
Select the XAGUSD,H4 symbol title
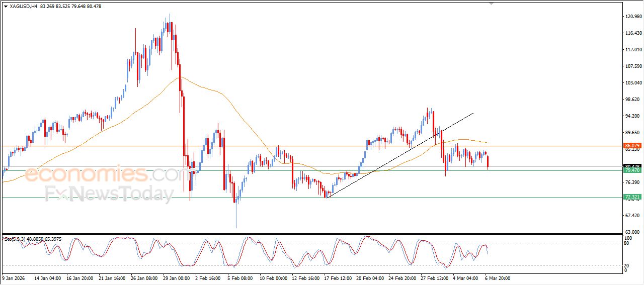tap(23, 7)
